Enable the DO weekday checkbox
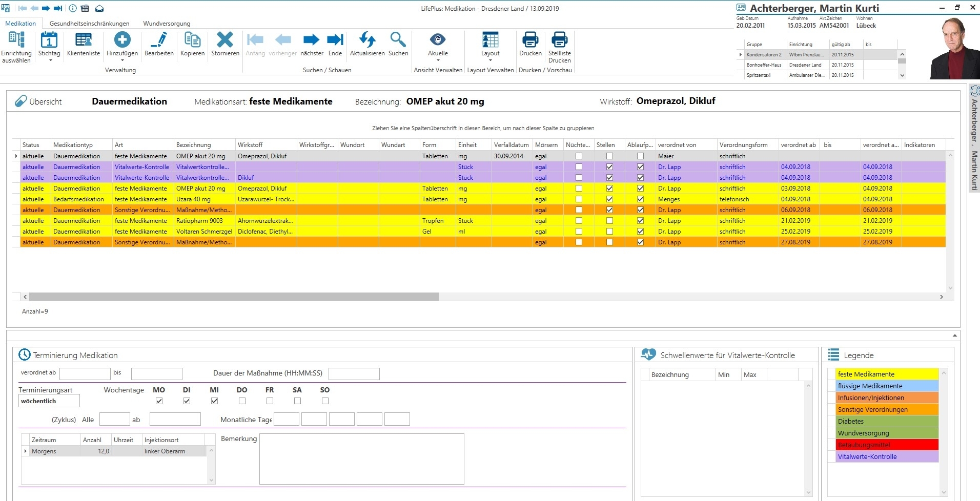Viewport: 980px width, 501px height. coord(242,401)
